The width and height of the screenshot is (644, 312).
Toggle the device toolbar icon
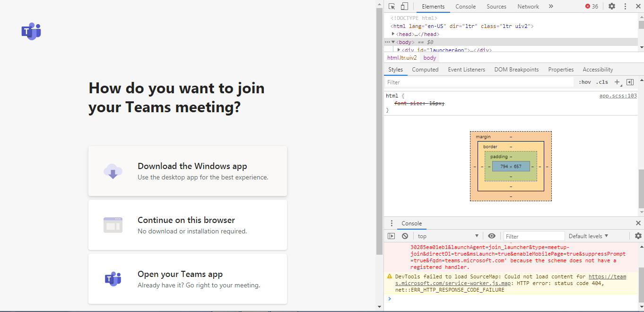404,6
